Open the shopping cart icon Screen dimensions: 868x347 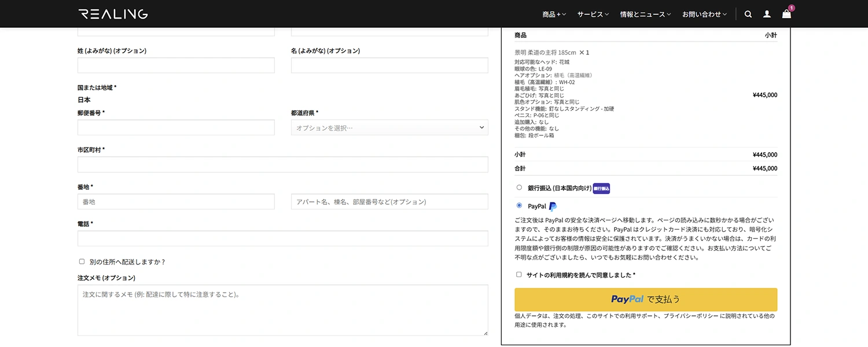point(786,14)
